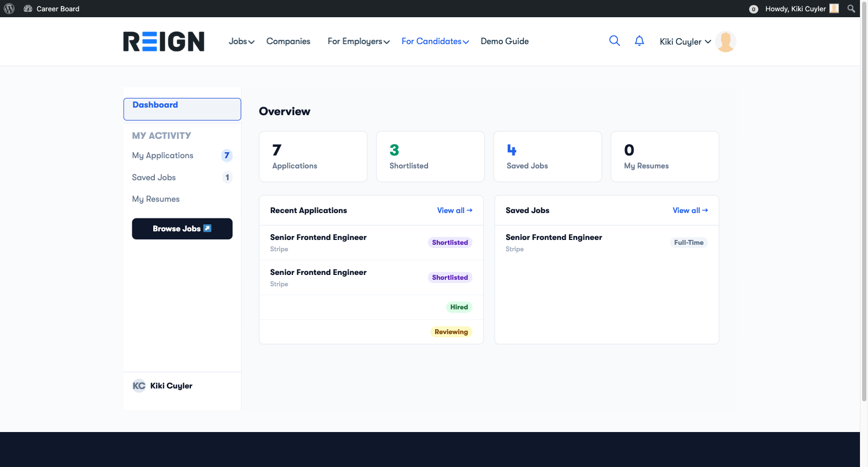
Task: View all saved jobs
Action: 690,210
